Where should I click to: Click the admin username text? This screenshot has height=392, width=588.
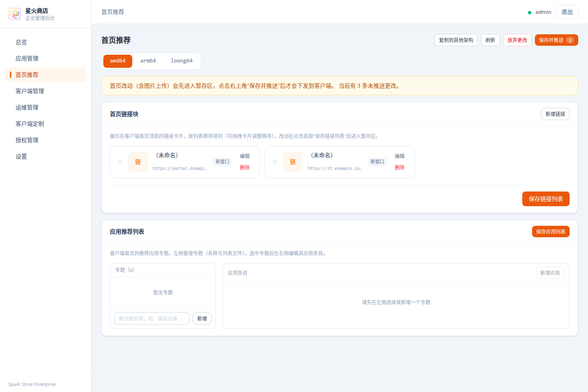543,12
